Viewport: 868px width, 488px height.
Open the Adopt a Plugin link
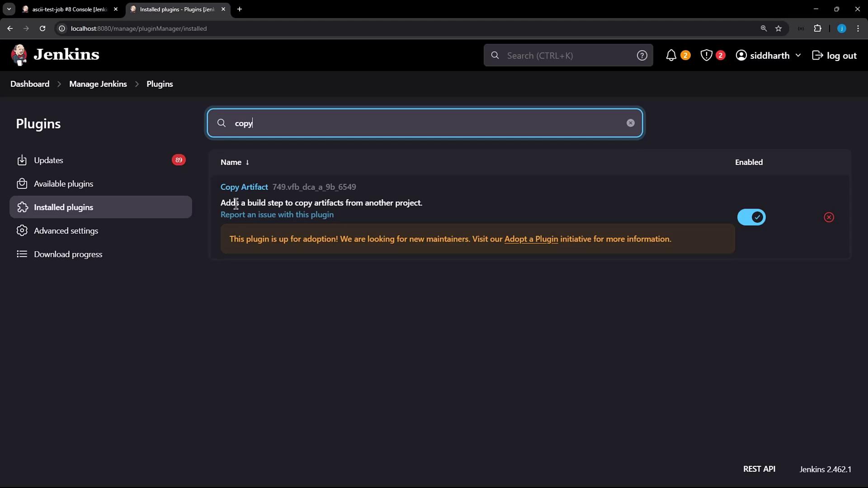tap(531, 239)
